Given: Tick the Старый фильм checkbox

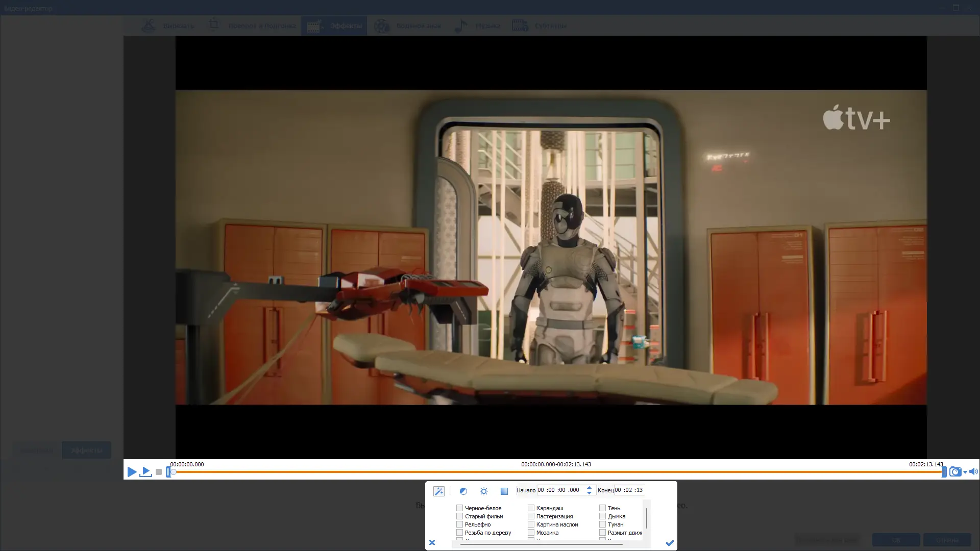Looking at the screenshot, I should 459,516.
